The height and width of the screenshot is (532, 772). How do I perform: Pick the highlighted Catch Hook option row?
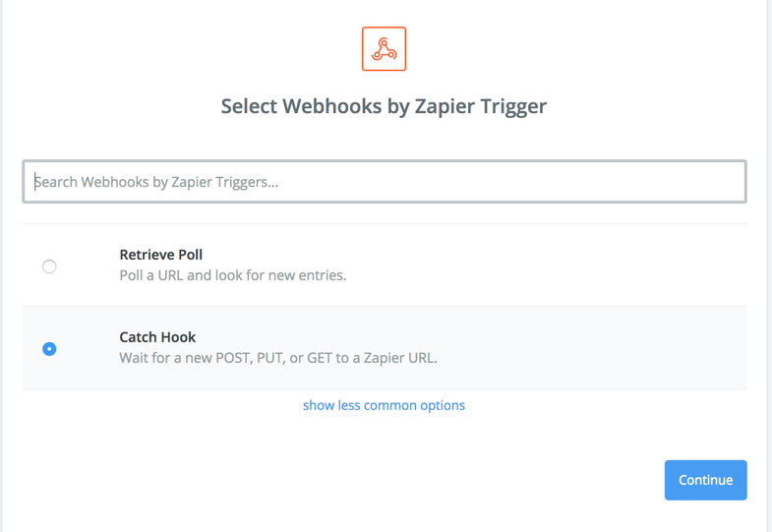click(384, 347)
